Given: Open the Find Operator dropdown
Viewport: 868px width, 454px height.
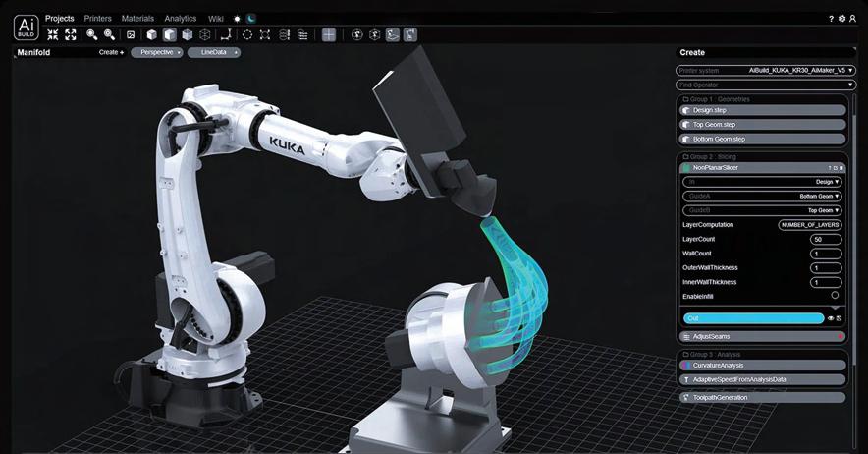Looking at the screenshot, I should [x=766, y=85].
